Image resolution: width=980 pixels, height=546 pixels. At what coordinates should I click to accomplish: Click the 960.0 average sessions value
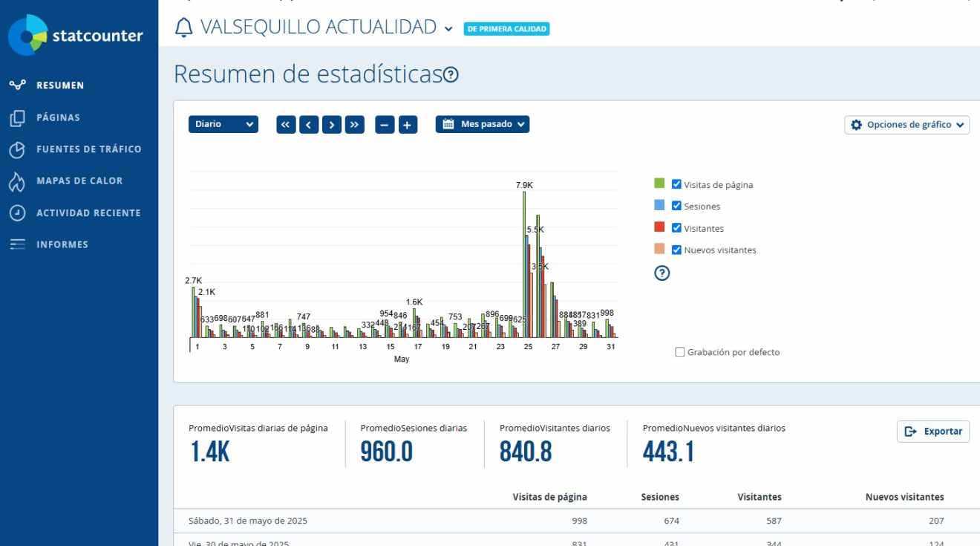pyautogui.click(x=386, y=452)
